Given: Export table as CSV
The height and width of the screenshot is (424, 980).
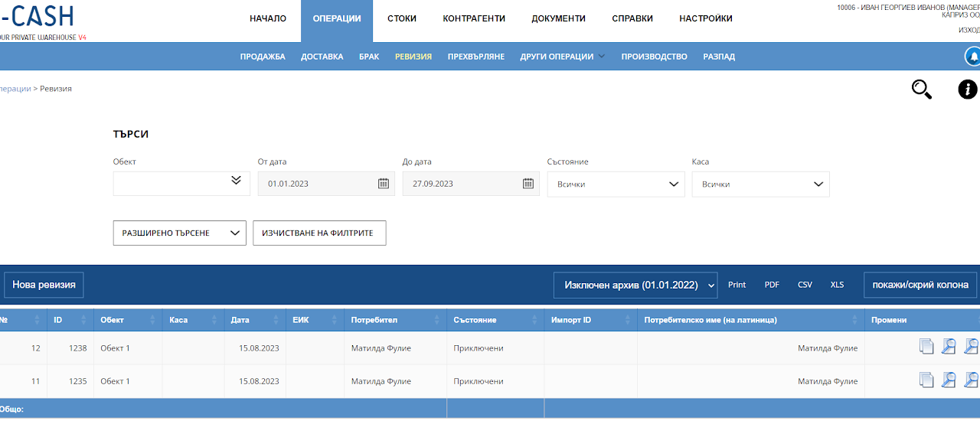Looking at the screenshot, I should 805,285.
